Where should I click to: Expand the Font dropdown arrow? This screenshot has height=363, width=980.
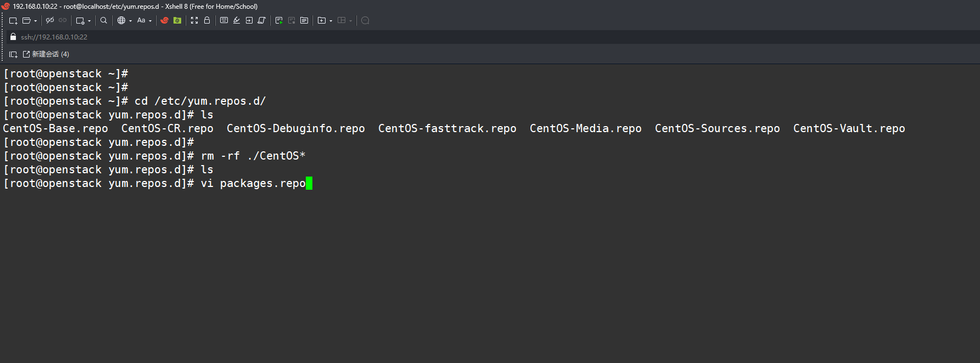click(x=150, y=21)
